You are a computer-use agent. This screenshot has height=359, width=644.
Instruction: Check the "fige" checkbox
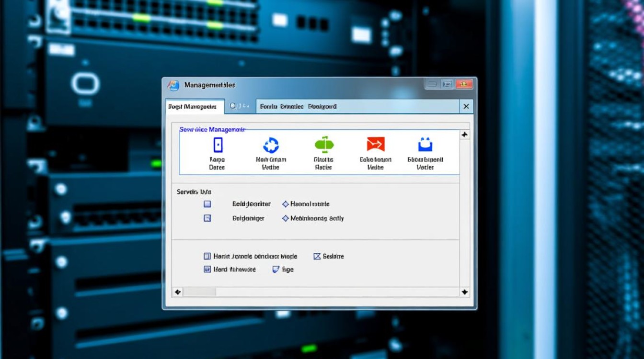coord(276,269)
